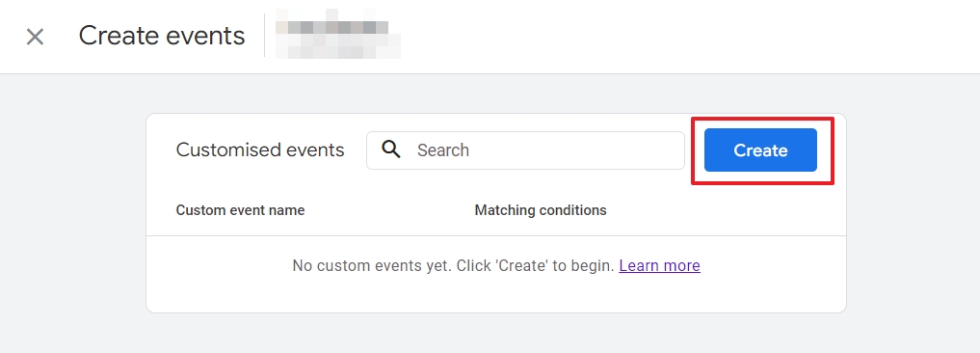
Task: Click the blue Create button
Action: click(x=760, y=150)
